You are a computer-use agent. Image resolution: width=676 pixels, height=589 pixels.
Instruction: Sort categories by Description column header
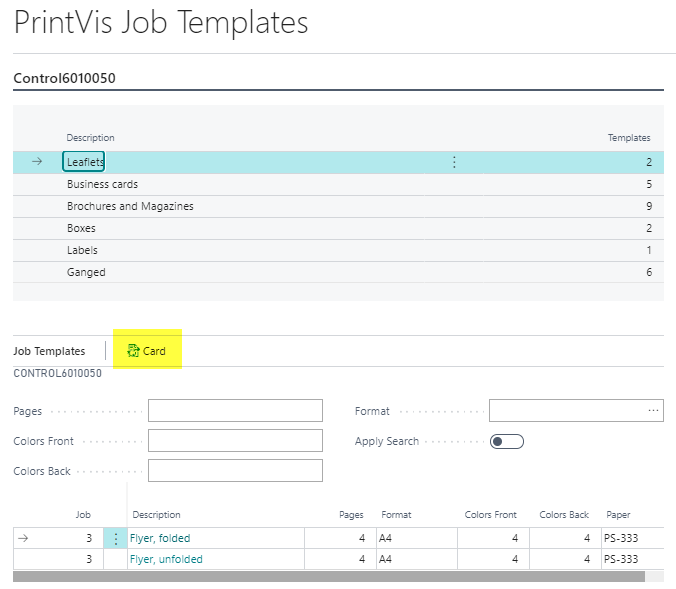(x=91, y=138)
